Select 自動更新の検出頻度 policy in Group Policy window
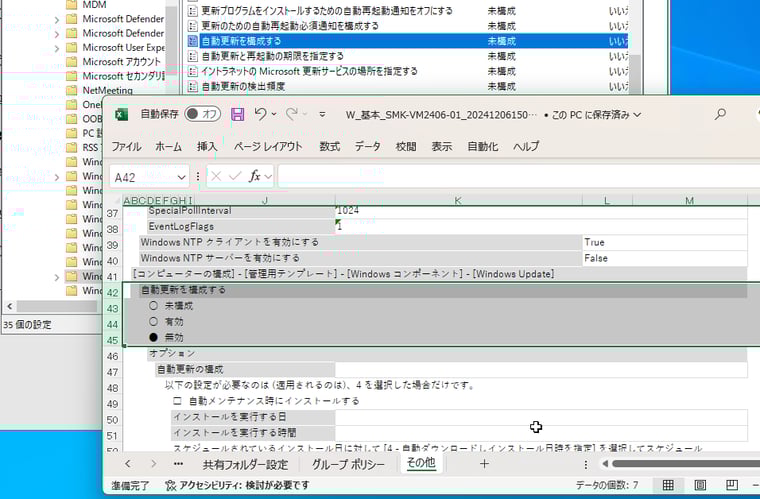This screenshot has width=760, height=499. click(x=407, y=87)
